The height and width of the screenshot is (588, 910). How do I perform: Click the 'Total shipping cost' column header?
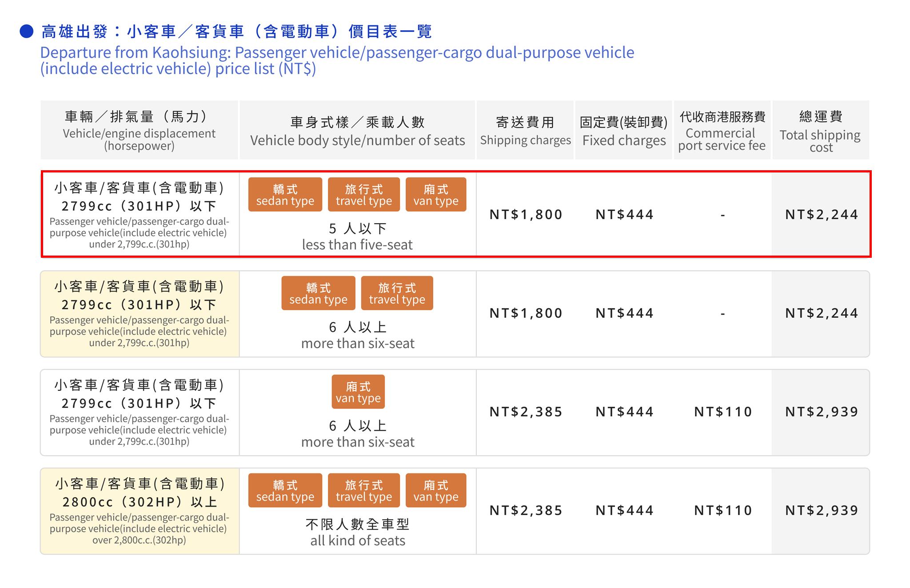(821, 130)
